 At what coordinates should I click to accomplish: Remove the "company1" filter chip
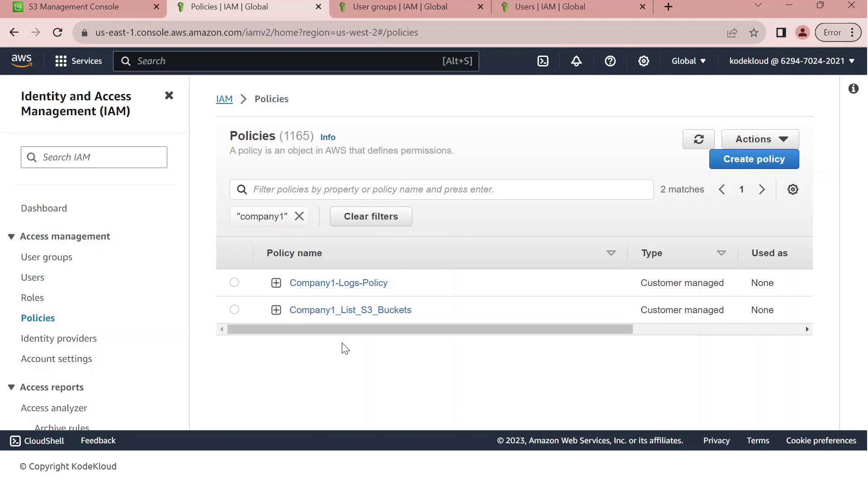(299, 216)
